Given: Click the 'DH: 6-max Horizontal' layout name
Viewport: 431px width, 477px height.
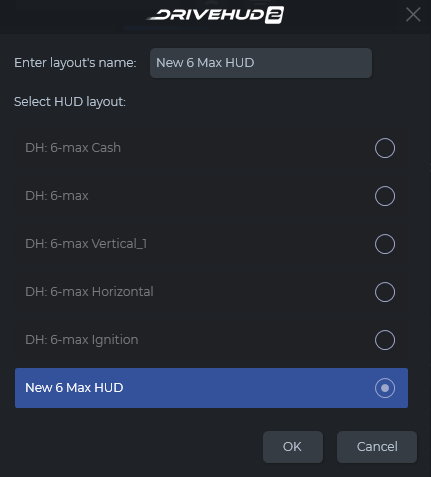Looking at the screenshot, I should (x=89, y=292).
